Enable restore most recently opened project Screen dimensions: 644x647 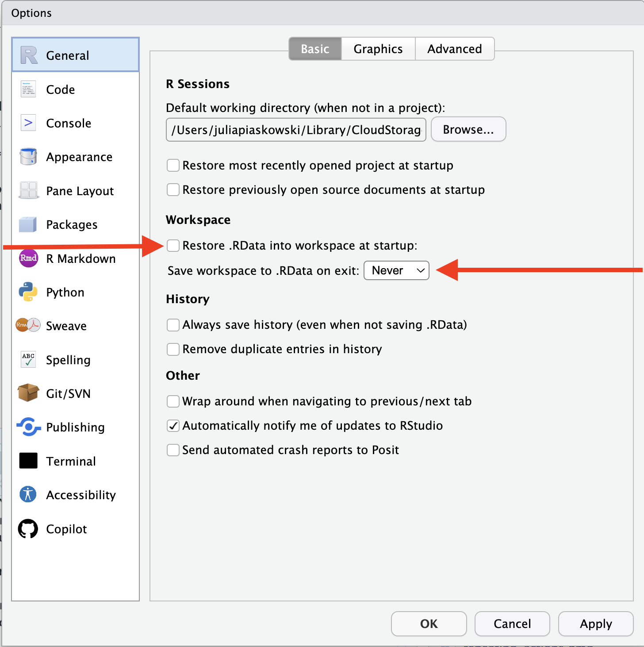pyautogui.click(x=173, y=166)
